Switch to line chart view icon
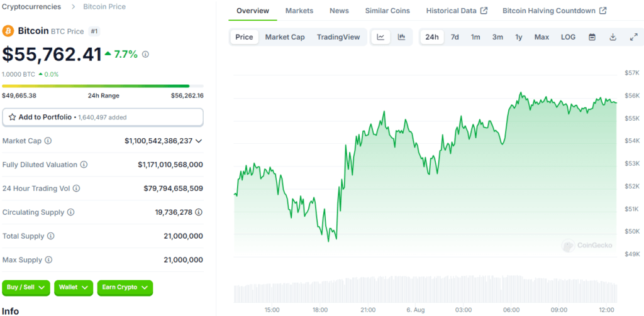Image resolution: width=644 pixels, height=316 pixels. (380, 37)
